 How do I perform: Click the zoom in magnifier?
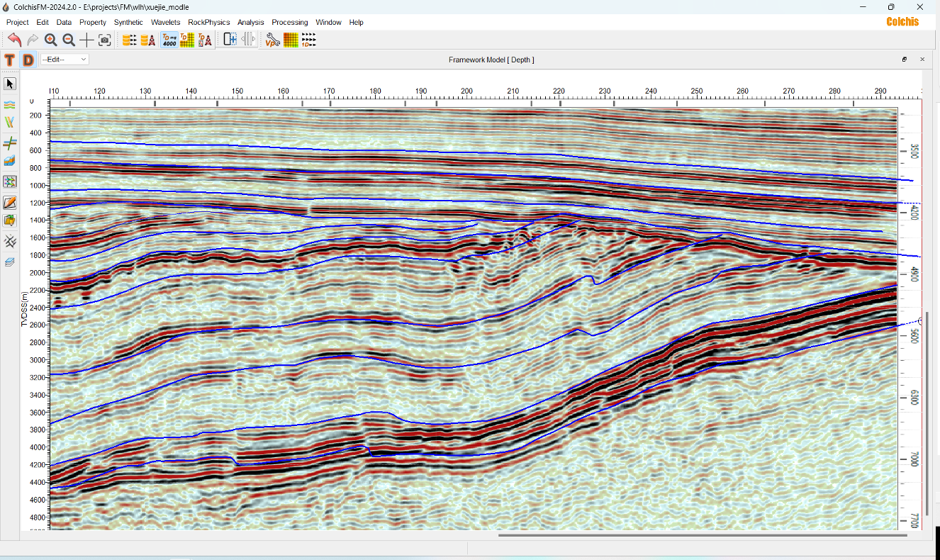tap(50, 40)
